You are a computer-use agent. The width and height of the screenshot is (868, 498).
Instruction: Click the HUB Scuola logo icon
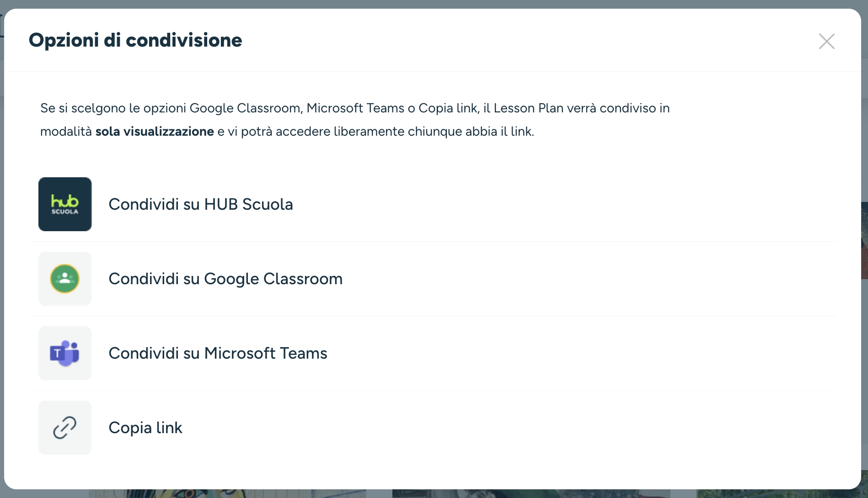65,204
